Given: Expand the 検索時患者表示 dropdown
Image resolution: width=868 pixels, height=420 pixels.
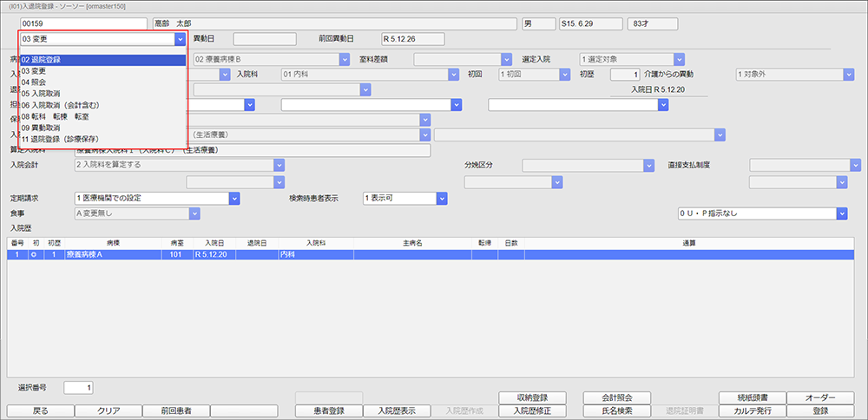Looking at the screenshot, I should (442, 198).
